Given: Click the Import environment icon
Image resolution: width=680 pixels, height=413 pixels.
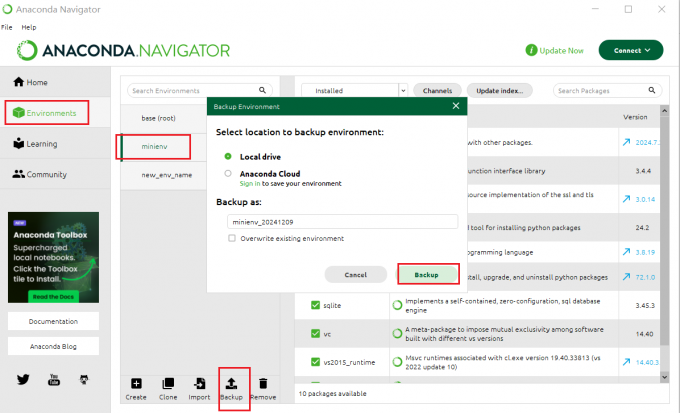Looking at the screenshot, I should tap(199, 384).
